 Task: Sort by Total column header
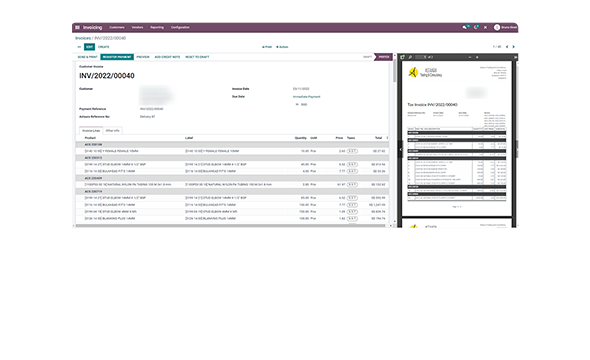[379, 138]
